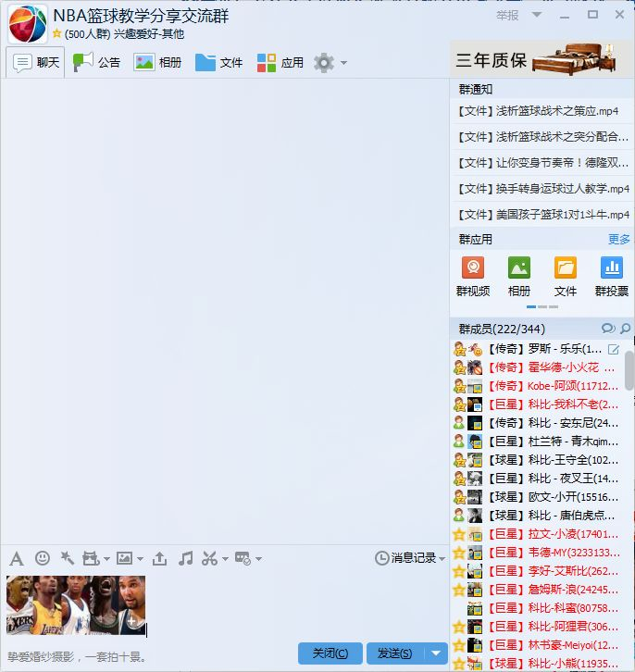635x672 pixels.
Task: Select member 【球星】欧文-小开
Action: click(x=538, y=497)
